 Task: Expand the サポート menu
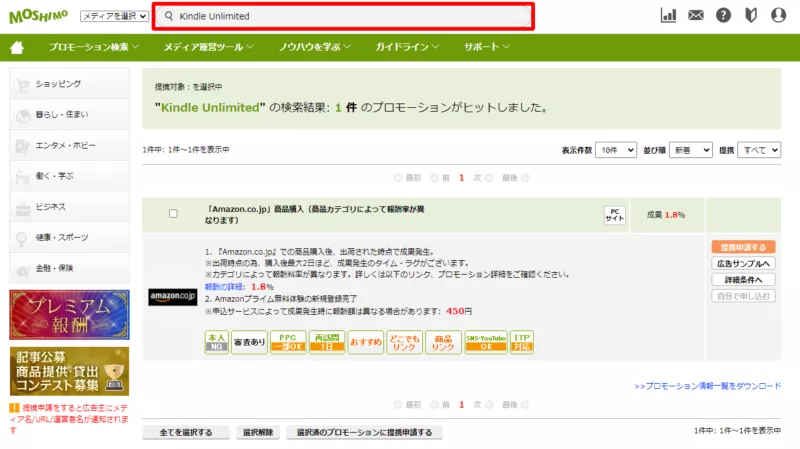487,47
